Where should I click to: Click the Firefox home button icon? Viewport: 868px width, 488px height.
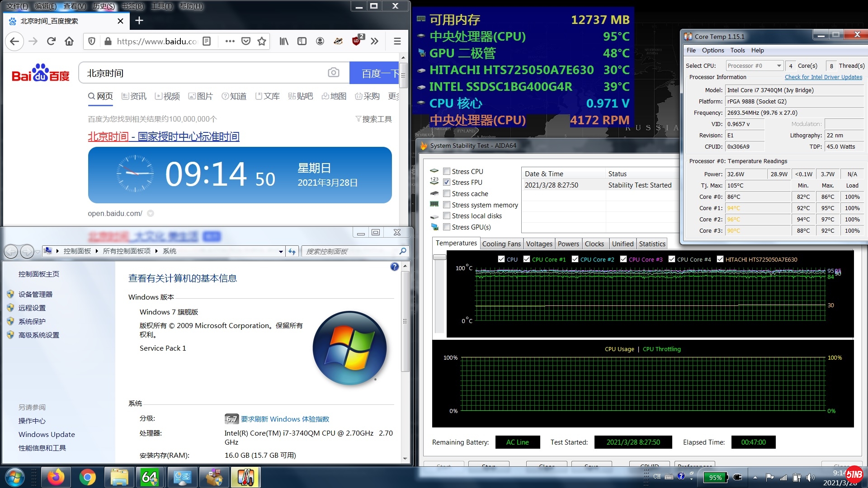(x=69, y=41)
